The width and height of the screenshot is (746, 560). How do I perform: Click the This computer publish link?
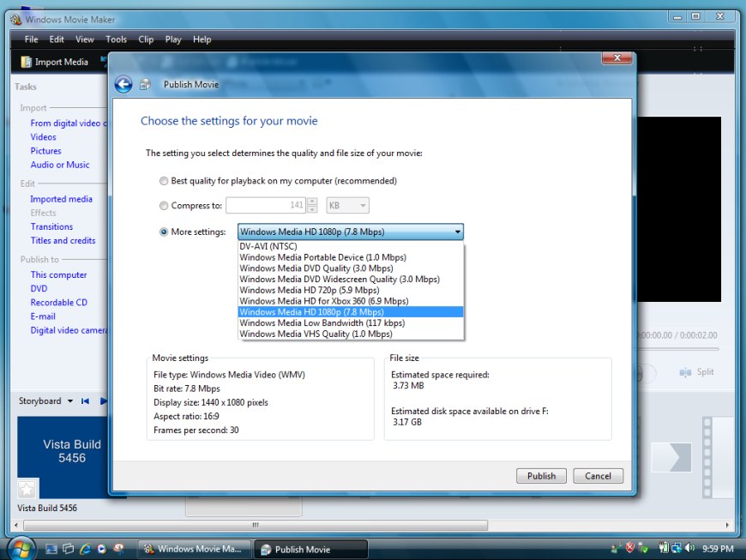coord(59,274)
